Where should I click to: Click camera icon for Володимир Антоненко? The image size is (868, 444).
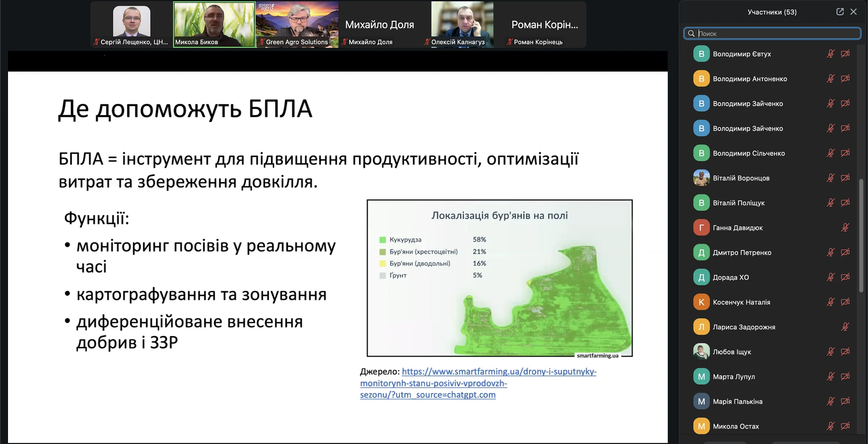tap(845, 79)
